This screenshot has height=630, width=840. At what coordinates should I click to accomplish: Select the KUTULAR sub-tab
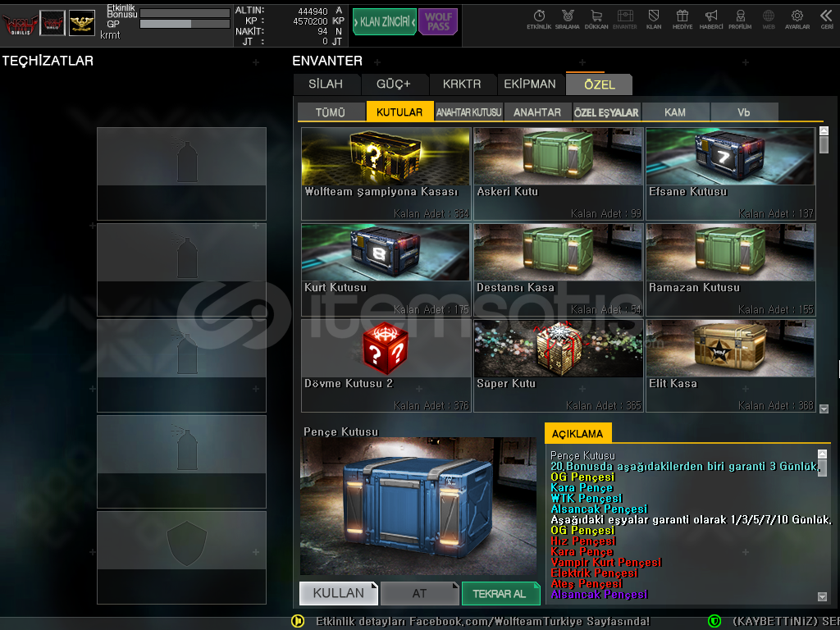399,112
